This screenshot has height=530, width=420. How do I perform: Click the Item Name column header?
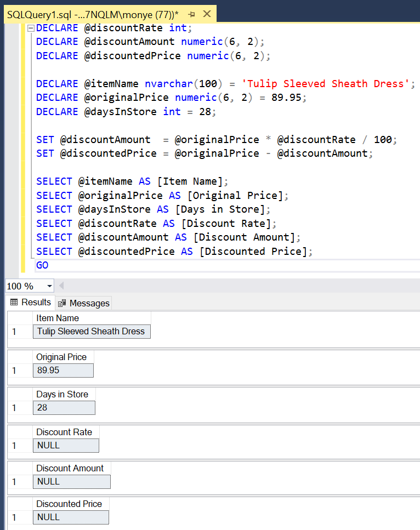click(x=92, y=318)
